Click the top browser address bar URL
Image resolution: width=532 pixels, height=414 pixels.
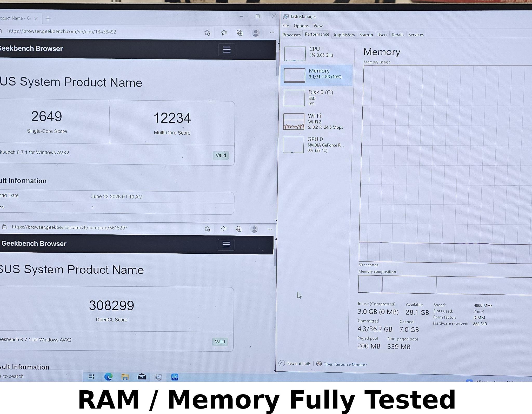click(x=62, y=31)
